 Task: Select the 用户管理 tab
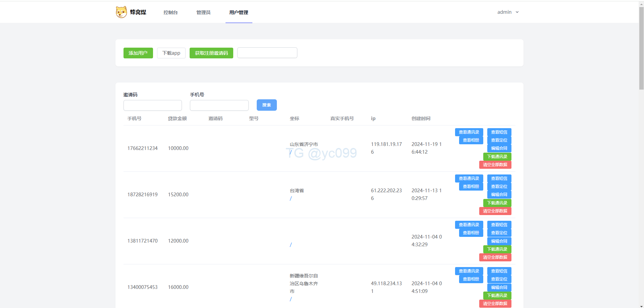239,12
